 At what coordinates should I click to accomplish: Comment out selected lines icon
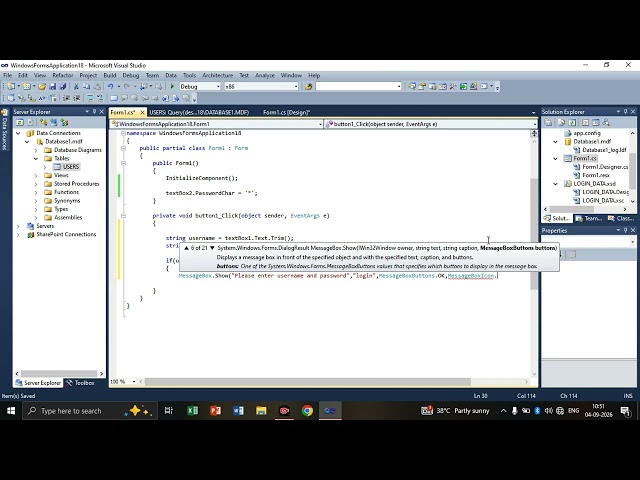point(90,98)
